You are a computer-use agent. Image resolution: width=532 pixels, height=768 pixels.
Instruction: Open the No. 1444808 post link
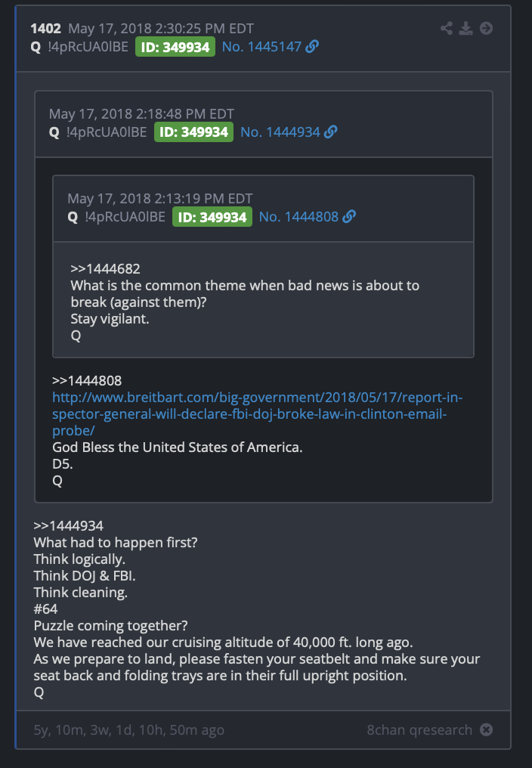tap(298, 216)
